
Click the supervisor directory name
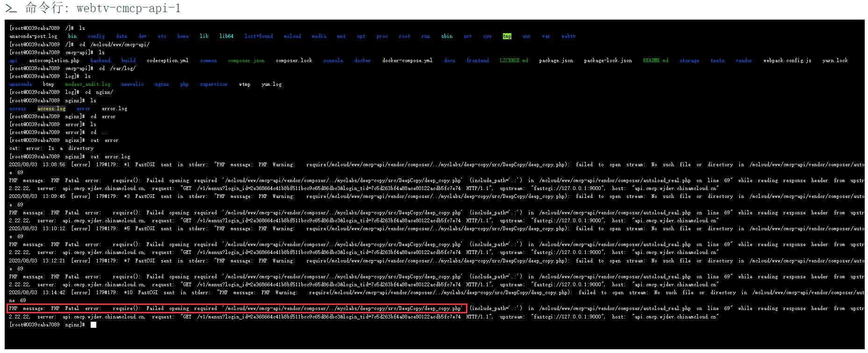pyautogui.click(x=214, y=85)
